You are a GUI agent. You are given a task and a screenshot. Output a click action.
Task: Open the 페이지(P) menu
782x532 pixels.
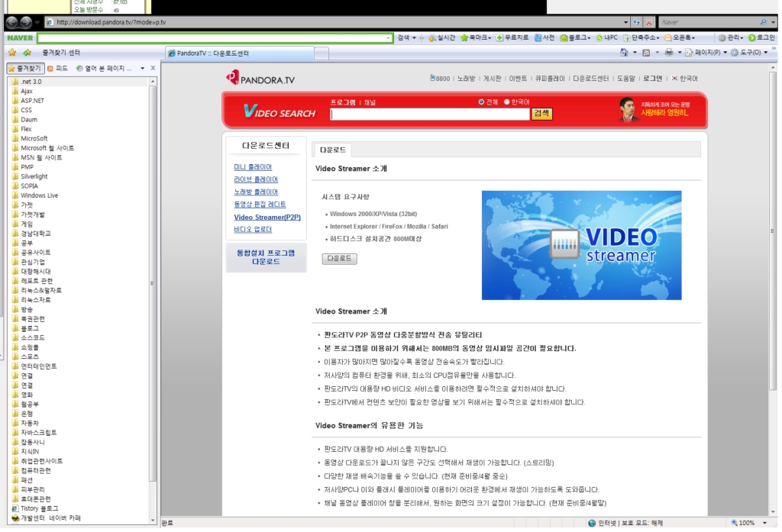[706, 53]
